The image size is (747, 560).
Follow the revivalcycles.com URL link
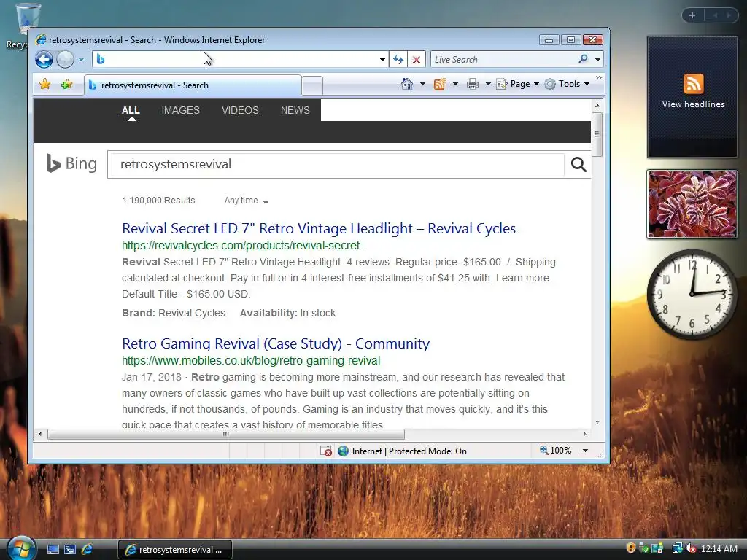[x=245, y=245]
